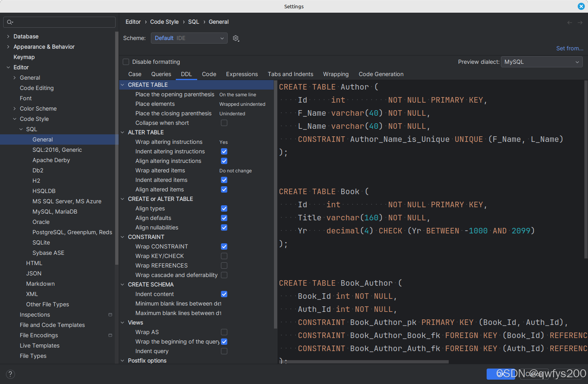The width and height of the screenshot is (588, 384).
Task: Switch to the Code tab
Action: point(209,74)
